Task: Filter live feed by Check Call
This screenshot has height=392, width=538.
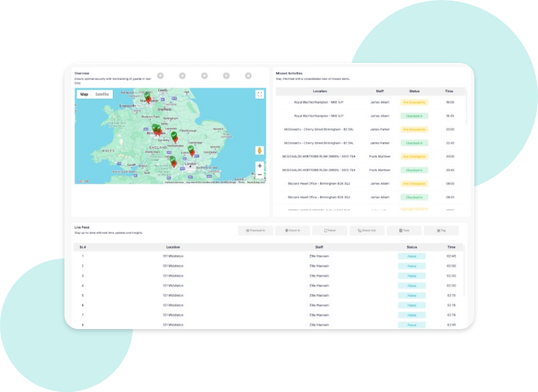Action: (x=366, y=230)
